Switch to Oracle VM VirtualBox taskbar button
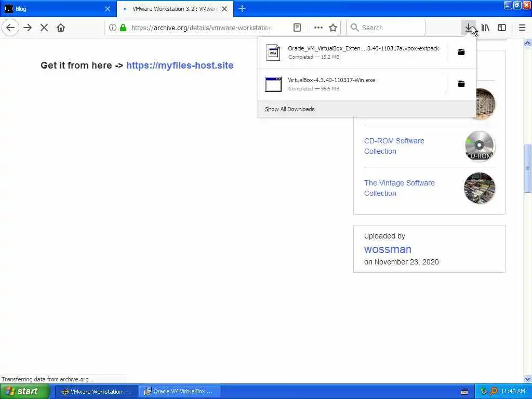 pos(179,392)
